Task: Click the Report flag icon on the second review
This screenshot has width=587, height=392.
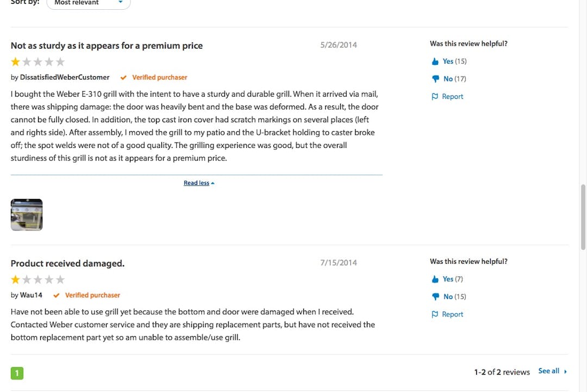Action: (435, 314)
